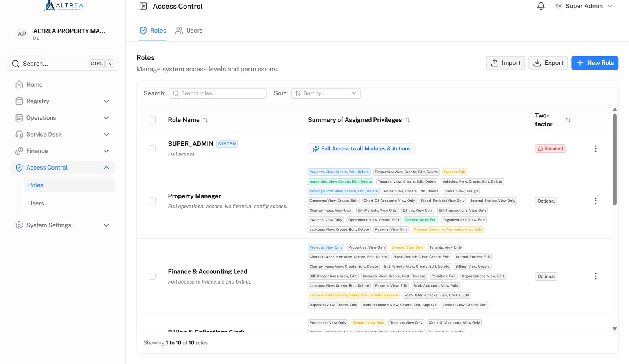629x364 pixels.
Task: Click the global Search box
Action: (x=63, y=64)
